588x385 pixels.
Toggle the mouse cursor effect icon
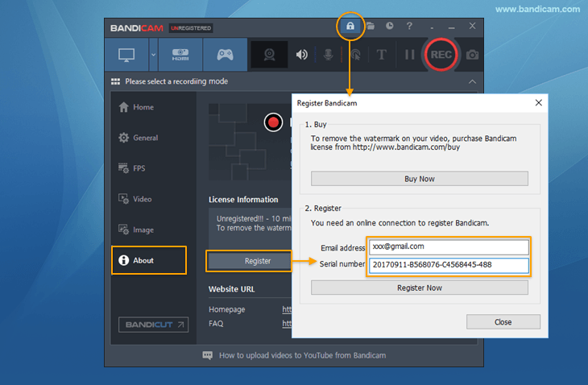tap(355, 55)
